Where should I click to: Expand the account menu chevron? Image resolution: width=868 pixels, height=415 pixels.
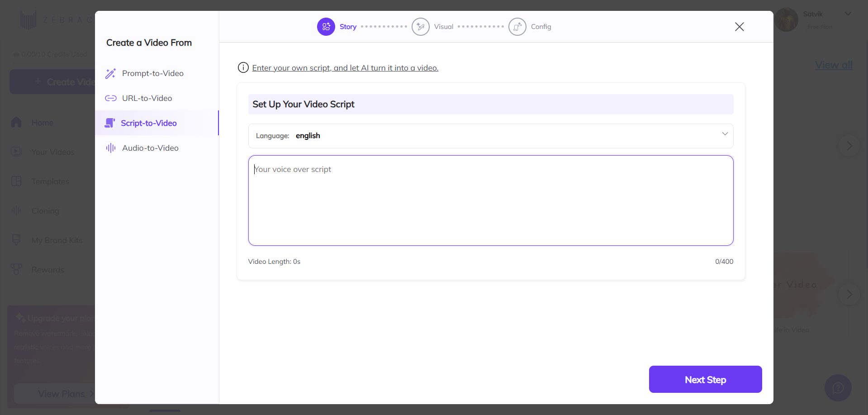coord(847,14)
